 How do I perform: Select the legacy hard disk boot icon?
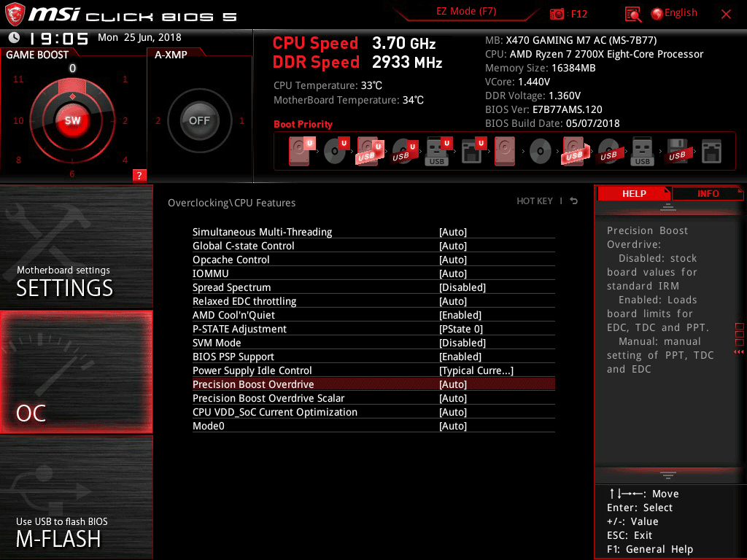505,152
